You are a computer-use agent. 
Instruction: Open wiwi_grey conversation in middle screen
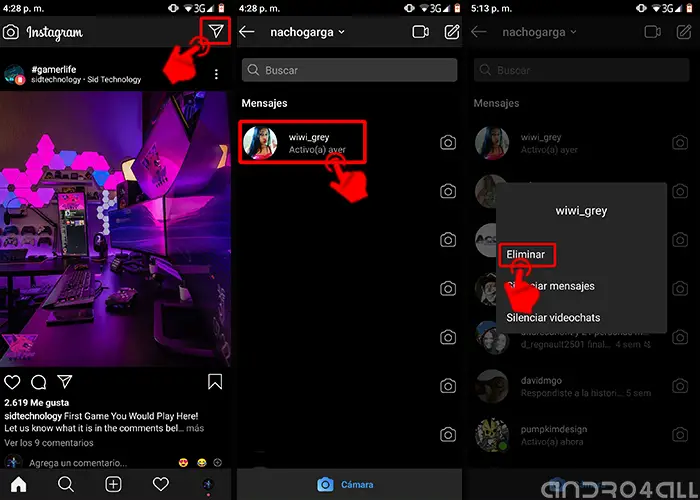(303, 142)
